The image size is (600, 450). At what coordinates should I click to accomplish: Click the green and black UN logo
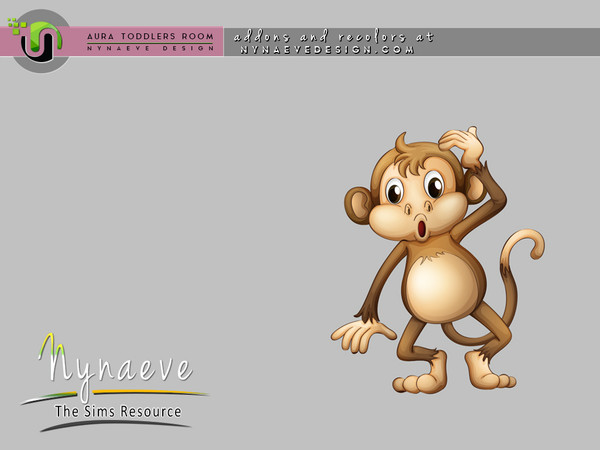click(41, 41)
